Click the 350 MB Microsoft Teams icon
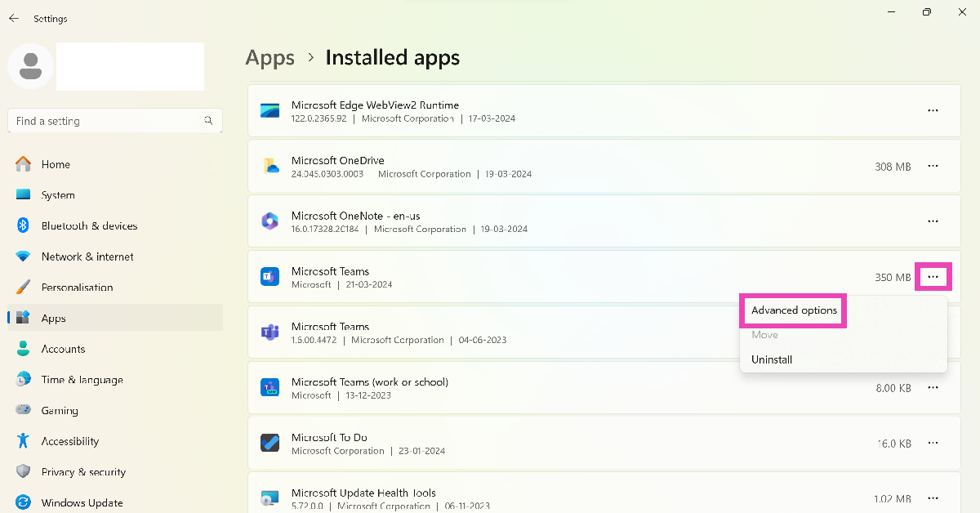Screen dimensions: 980x513 [x=270, y=277]
